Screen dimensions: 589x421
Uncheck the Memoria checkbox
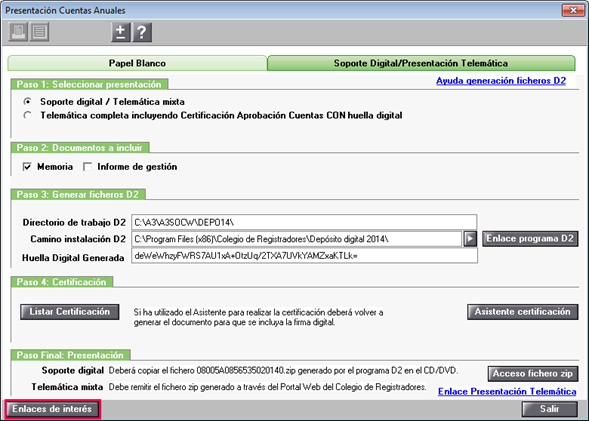[x=27, y=166]
